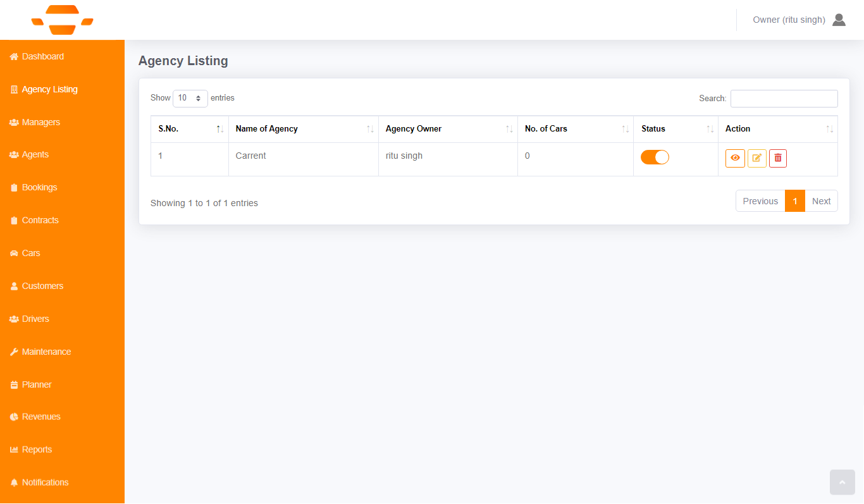The image size is (864, 504).
Task: Click the edit pencil icon for Carrent
Action: click(x=756, y=158)
